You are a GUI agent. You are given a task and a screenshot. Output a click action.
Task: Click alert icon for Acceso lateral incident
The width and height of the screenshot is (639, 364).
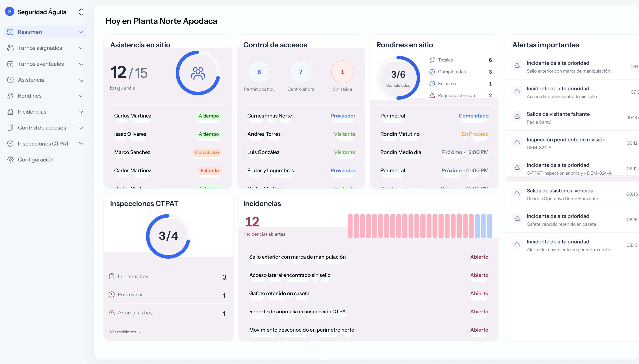click(517, 91)
